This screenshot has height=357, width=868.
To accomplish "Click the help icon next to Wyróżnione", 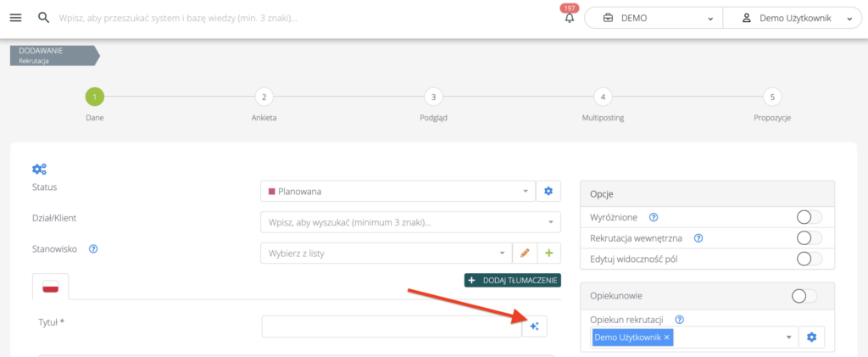I will 654,217.
